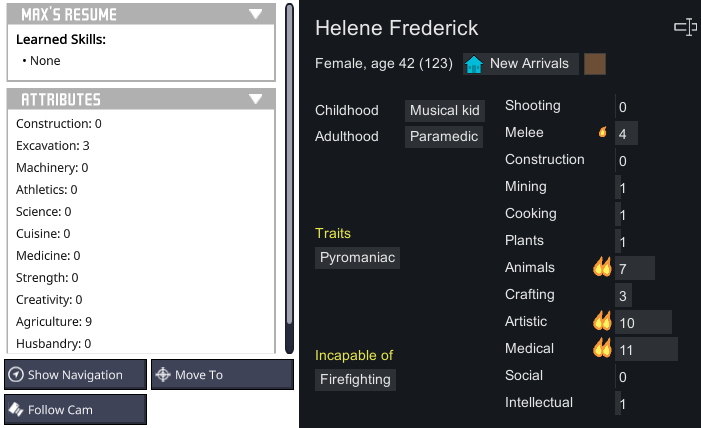Collapse the Attributes panel
The width and height of the screenshot is (701, 428).
tap(256, 99)
